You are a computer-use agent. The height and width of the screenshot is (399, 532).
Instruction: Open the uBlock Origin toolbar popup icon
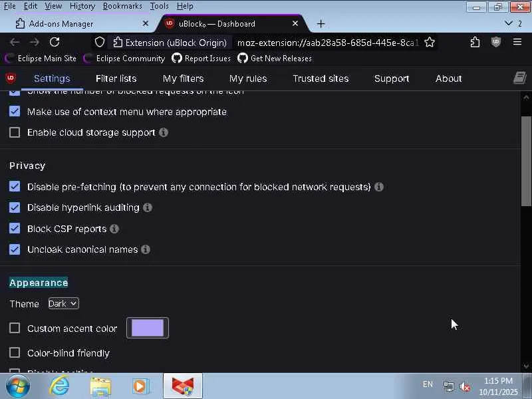495,42
